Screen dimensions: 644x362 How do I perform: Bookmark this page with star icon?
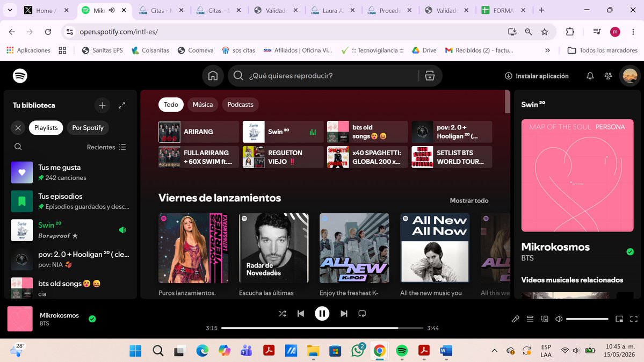click(x=545, y=32)
